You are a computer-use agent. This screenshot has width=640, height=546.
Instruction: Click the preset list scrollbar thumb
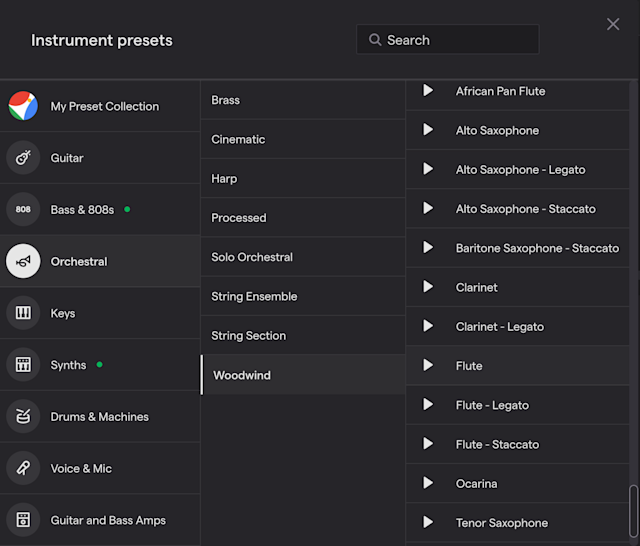click(x=633, y=511)
